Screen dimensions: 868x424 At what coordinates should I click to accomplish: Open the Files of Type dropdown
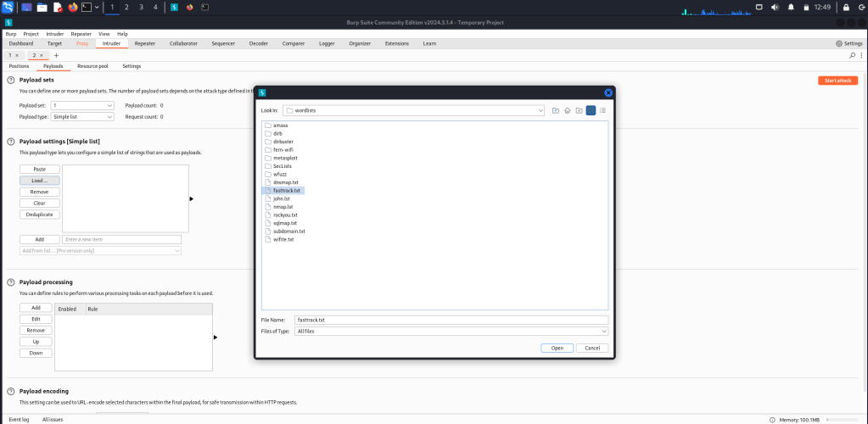603,331
